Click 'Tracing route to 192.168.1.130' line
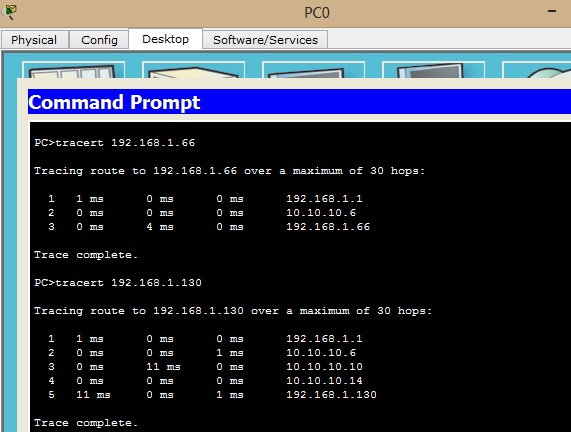This screenshot has height=432, width=571. pos(233,311)
